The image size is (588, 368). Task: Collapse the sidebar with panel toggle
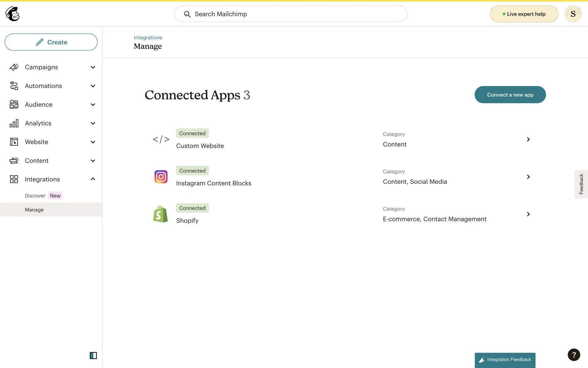[93, 355]
